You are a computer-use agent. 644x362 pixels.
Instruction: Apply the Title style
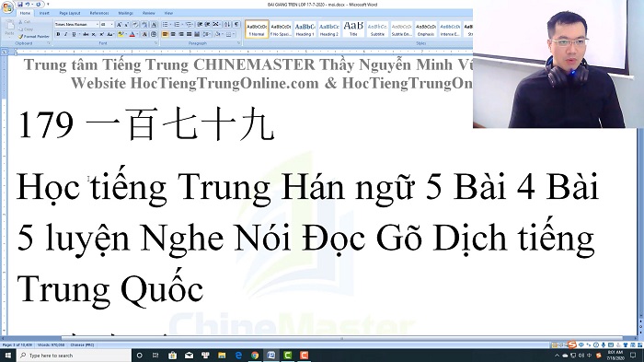point(353,29)
